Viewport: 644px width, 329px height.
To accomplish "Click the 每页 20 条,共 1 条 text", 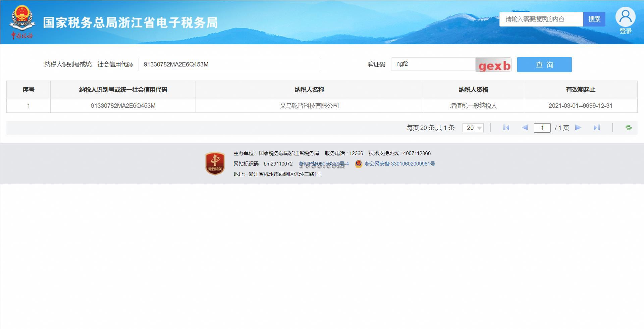I will [x=430, y=128].
